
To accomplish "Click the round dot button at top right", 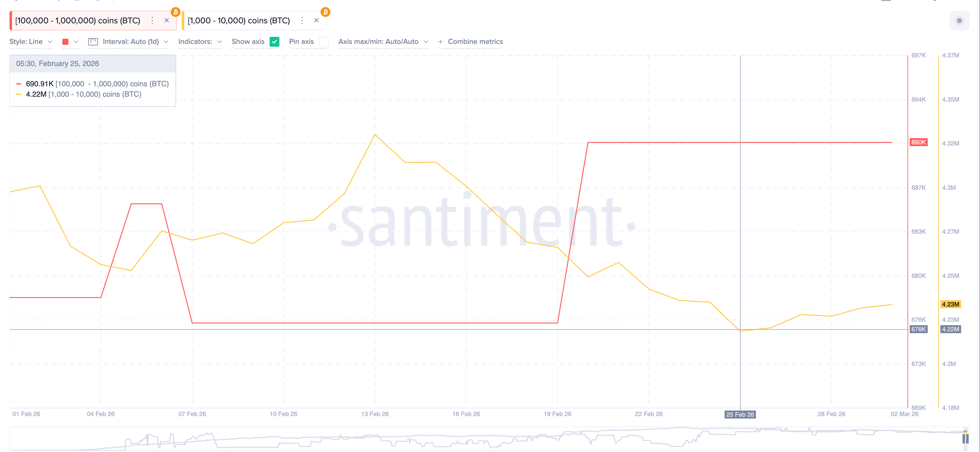I will click(959, 21).
